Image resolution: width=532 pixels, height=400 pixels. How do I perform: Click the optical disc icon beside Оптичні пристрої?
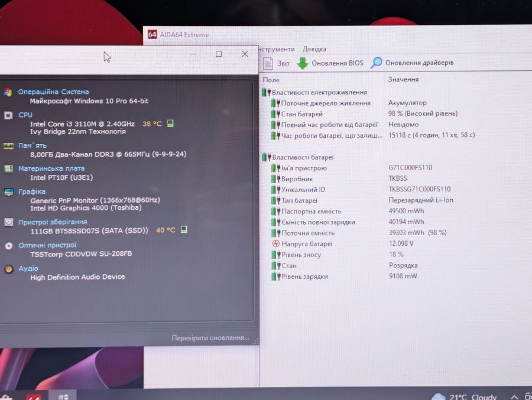coord(9,246)
